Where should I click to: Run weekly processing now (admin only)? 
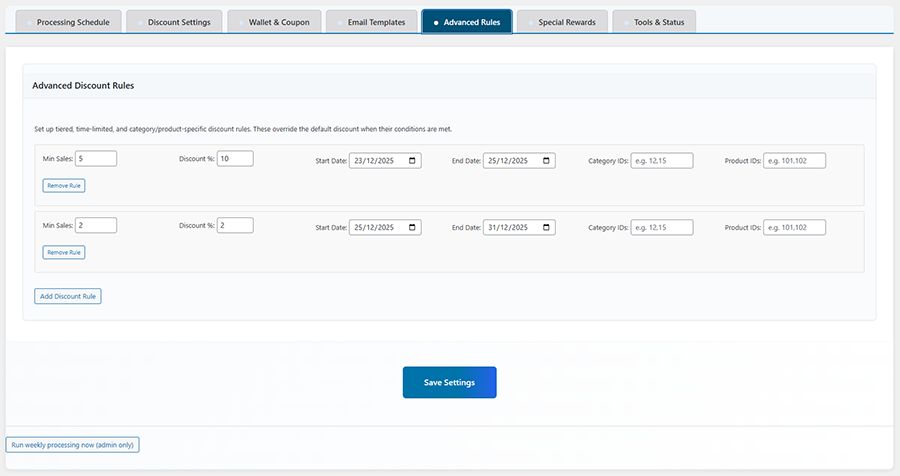pyautogui.click(x=72, y=444)
